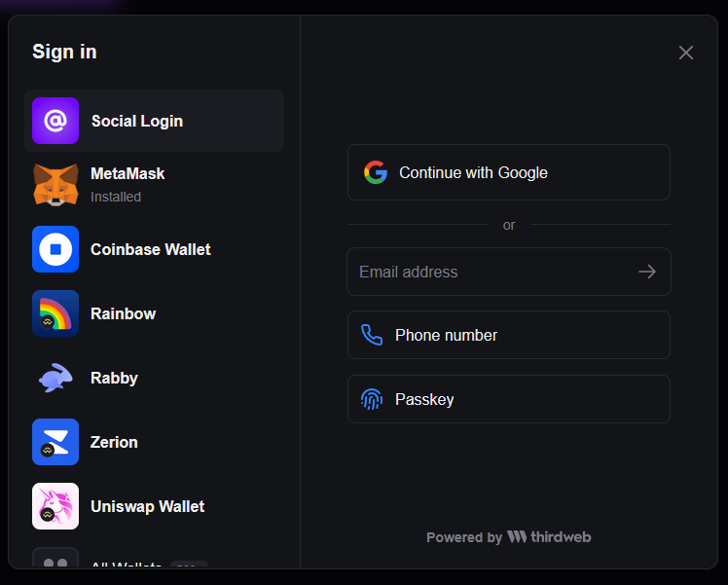Click the Coinbase Wallet blue icon
The image size is (728, 585).
(x=55, y=249)
